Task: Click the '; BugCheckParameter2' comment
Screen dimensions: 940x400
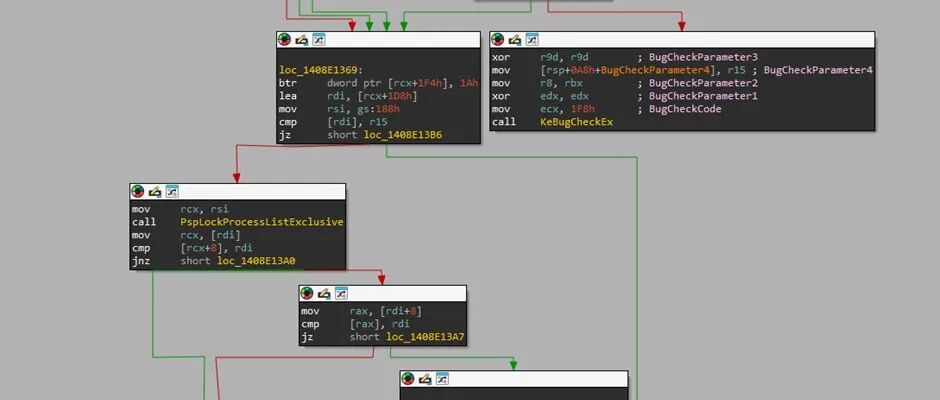Action: point(697,83)
